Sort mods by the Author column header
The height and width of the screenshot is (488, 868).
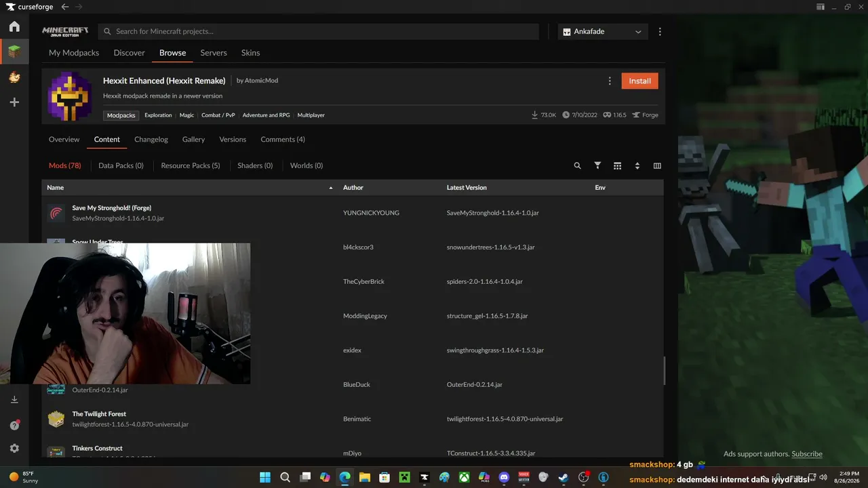(353, 188)
